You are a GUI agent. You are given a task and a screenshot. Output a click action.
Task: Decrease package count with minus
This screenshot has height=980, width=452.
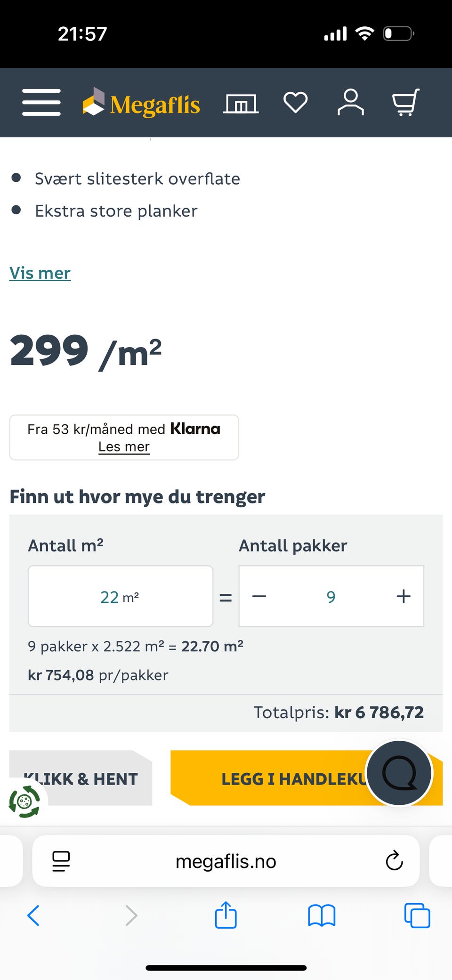pos(259,596)
